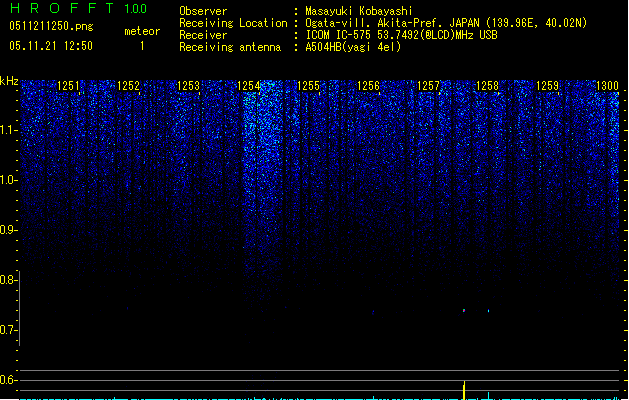Viewport: 629px width, 400px height.
Task: Click the 1257 time marker
Action: tap(428, 85)
